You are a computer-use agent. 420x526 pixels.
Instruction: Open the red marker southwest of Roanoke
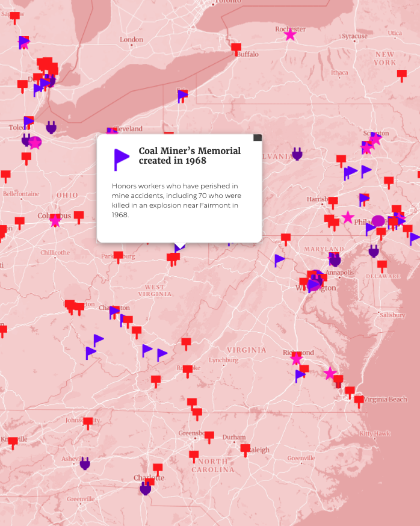pyautogui.click(x=156, y=382)
